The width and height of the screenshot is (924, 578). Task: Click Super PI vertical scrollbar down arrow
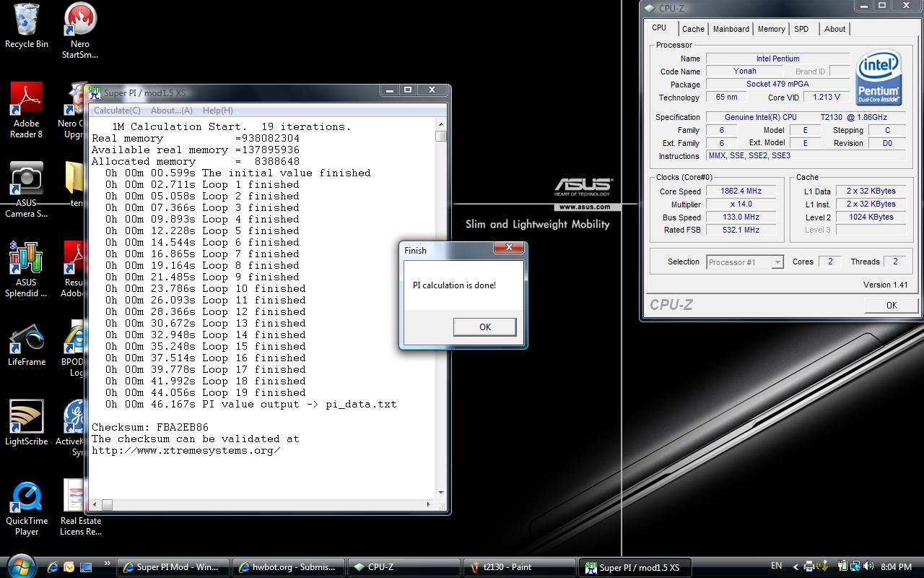coord(441,493)
